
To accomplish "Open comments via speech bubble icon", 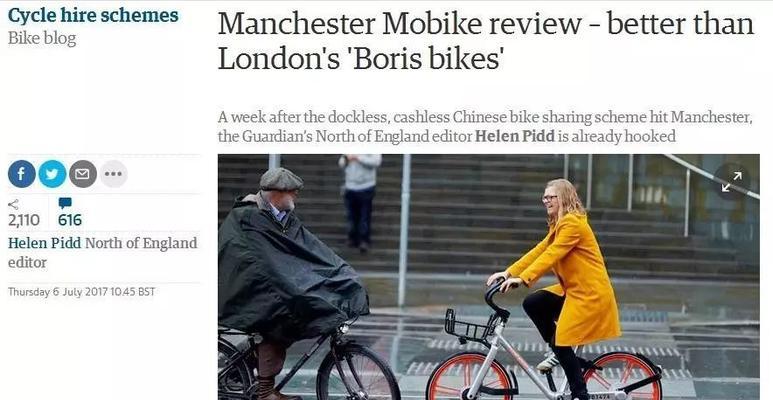I will [65, 203].
